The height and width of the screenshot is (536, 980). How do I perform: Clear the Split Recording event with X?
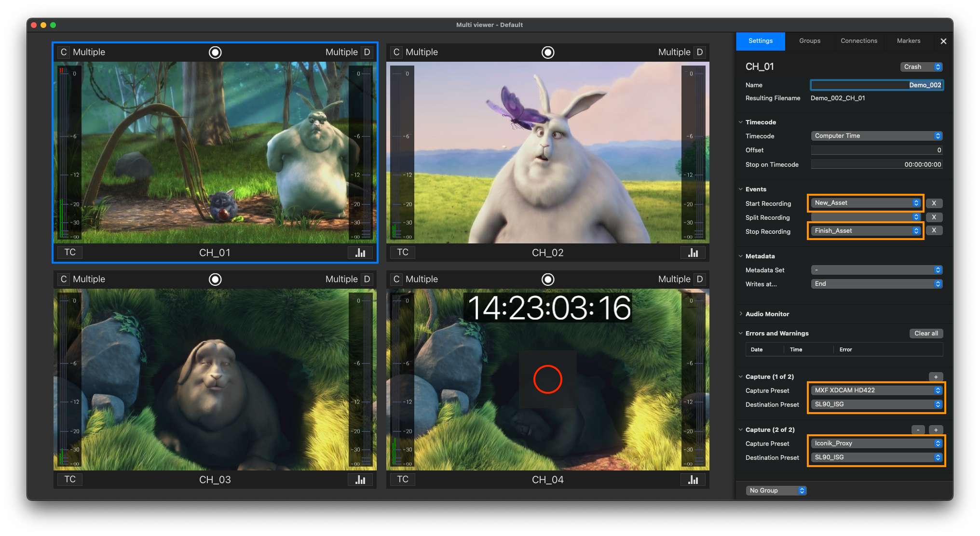point(934,217)
